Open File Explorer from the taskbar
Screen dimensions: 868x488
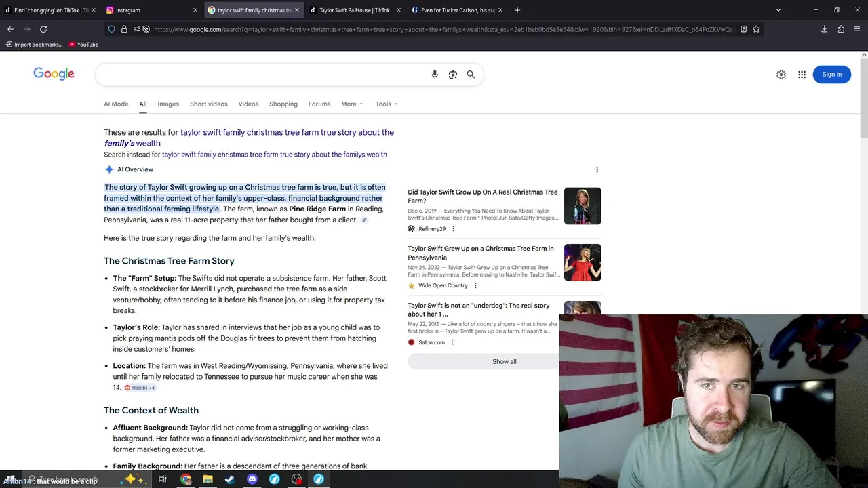208,479
